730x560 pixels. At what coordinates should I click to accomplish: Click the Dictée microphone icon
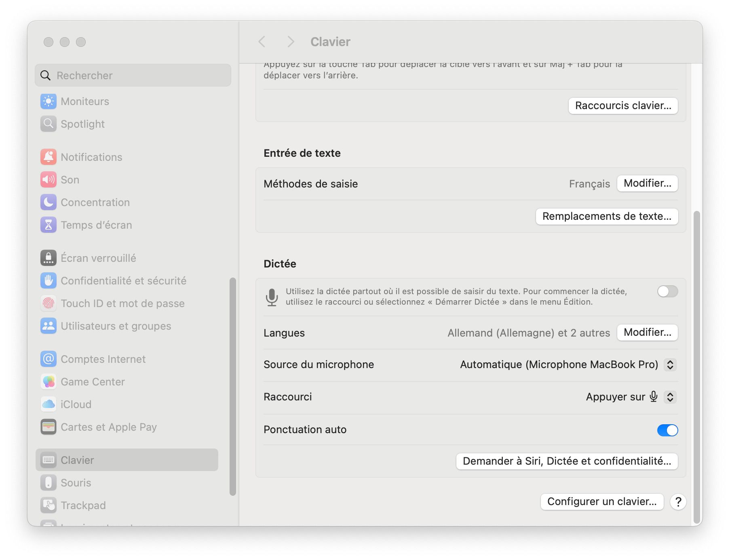[x=272, y=297]
